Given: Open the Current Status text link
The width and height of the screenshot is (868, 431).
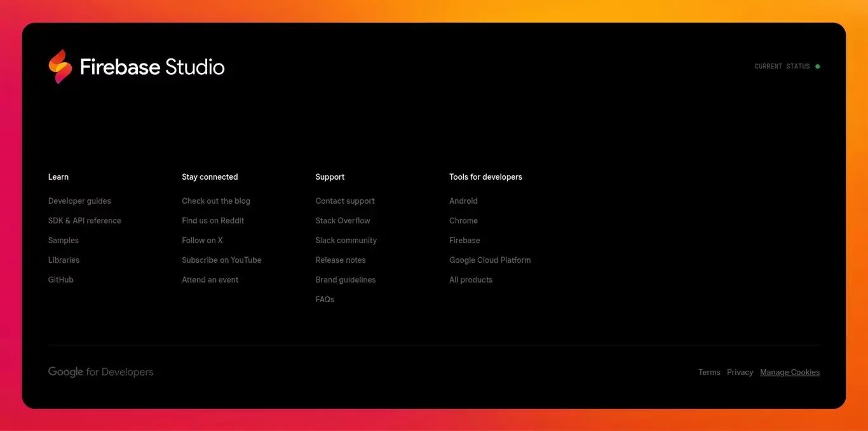Looking at the screenshot, I should coord(782,66).
